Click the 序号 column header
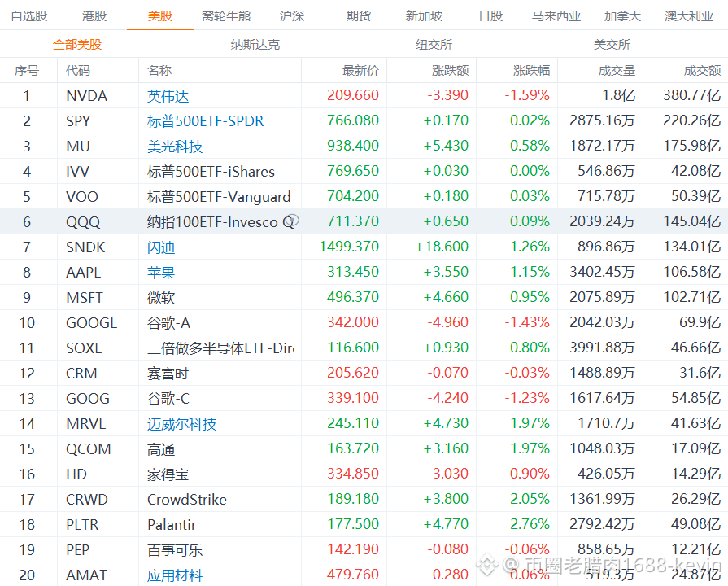Image resolution: width=728 pixels, height=586 pixels. [27, 71]
